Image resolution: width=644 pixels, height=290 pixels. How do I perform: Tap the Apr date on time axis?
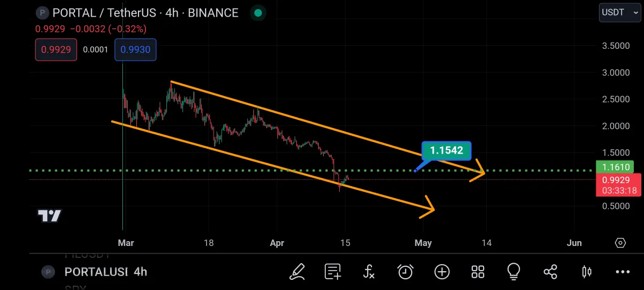[x=277, y=243]
